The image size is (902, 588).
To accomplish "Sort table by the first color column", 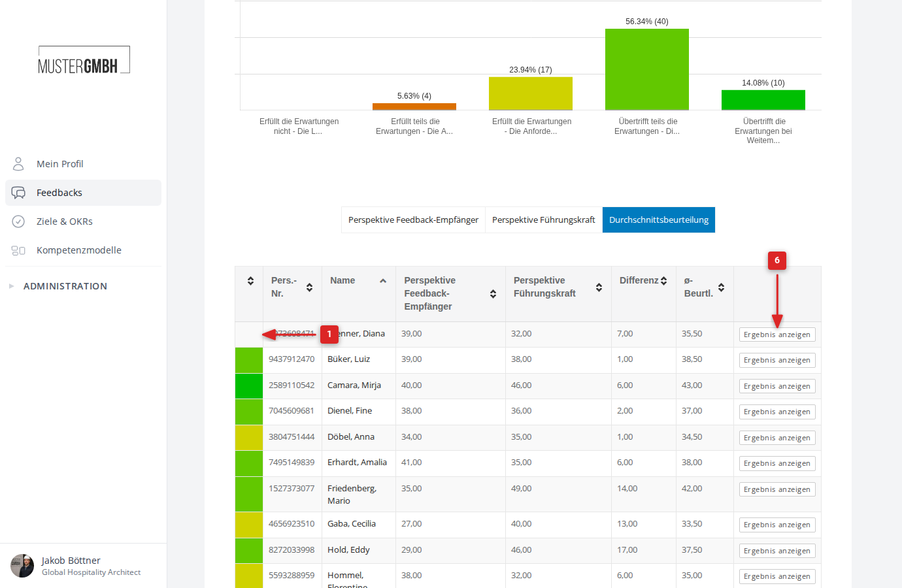I will [x=250, y=281].
